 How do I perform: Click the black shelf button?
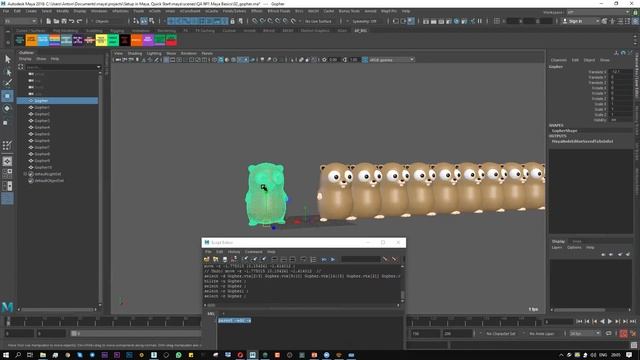[125, 40]
